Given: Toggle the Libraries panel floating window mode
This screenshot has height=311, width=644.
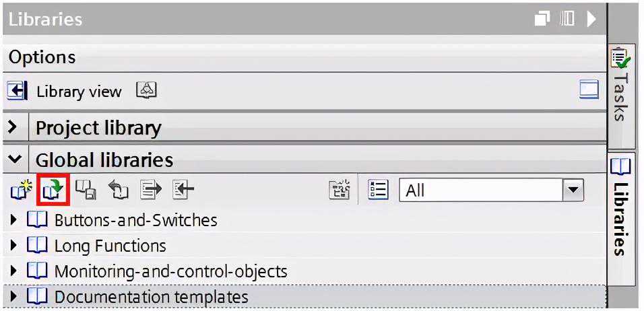Looking at the screenshot, I should click(542, 19).
